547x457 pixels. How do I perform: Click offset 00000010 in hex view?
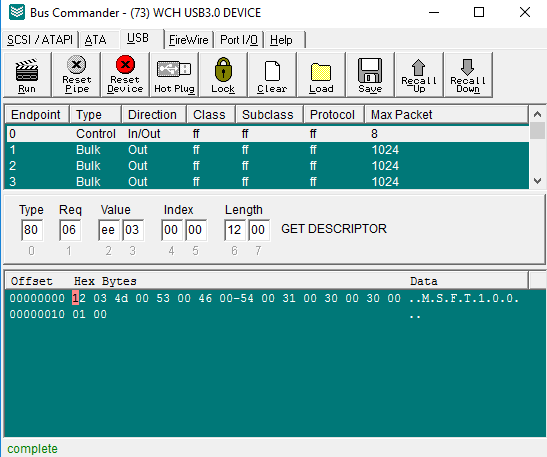[x=37, y=314]
